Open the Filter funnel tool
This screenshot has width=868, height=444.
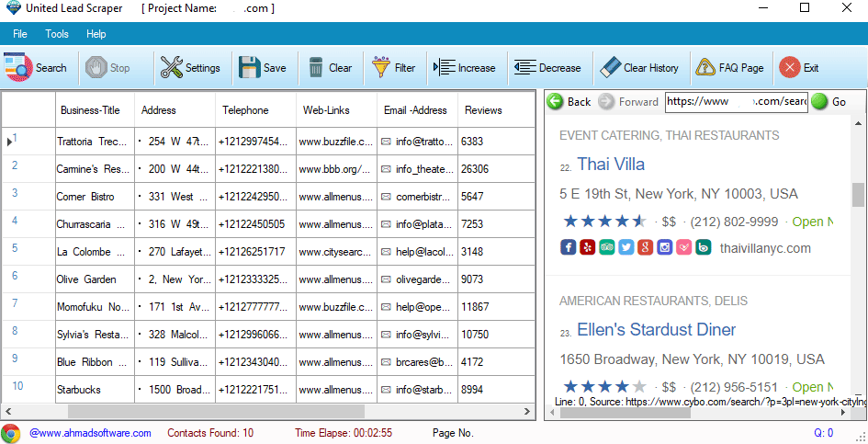tap(381, 67)
